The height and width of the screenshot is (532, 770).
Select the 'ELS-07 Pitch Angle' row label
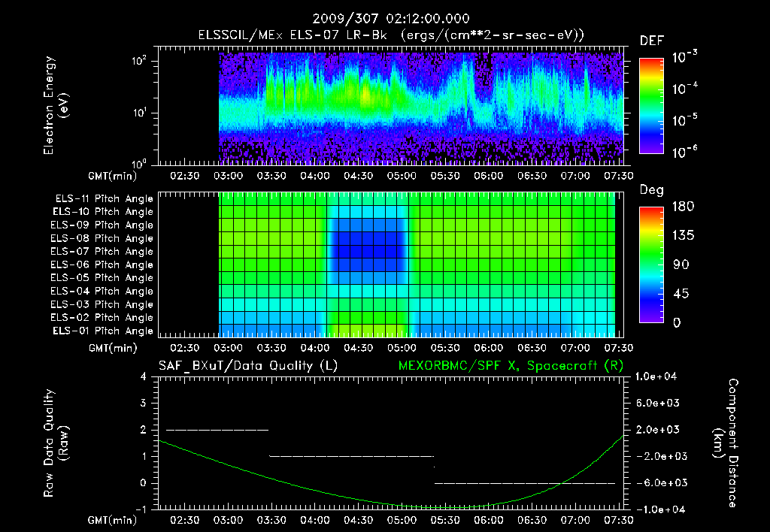point(102,251)
